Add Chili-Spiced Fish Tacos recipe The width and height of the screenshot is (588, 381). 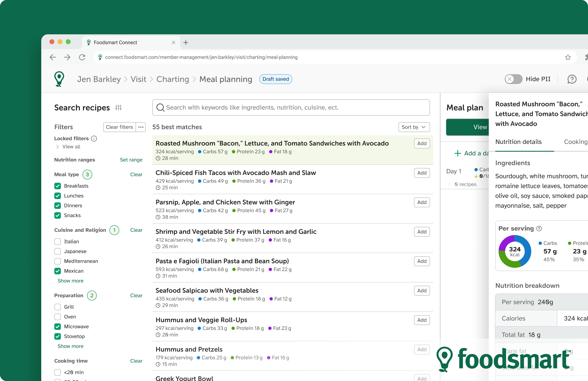coord(422,173)
